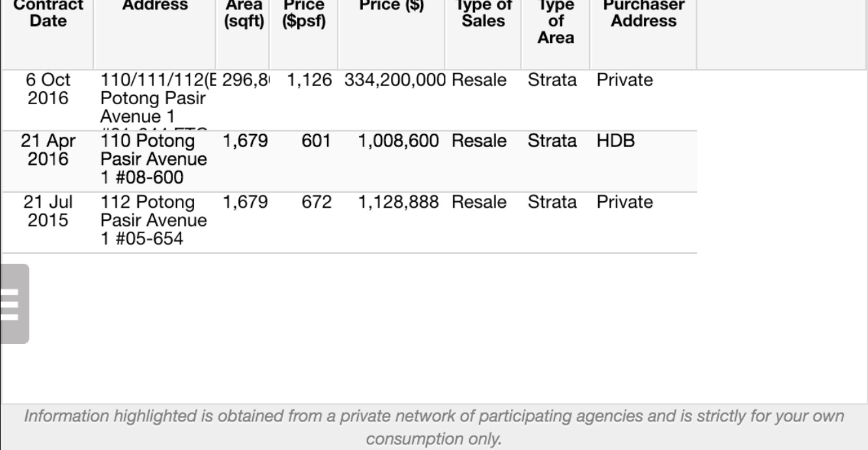The width and height of the screenshot is (868, 450).
Task: Click the Type of Sales column header
Action: pos(484,13)
